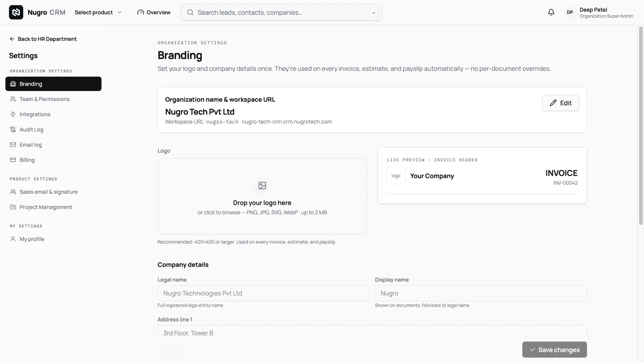Screen dimensions: 644x363
Task: Click Deep Patel user name
Action: (593, 10)
